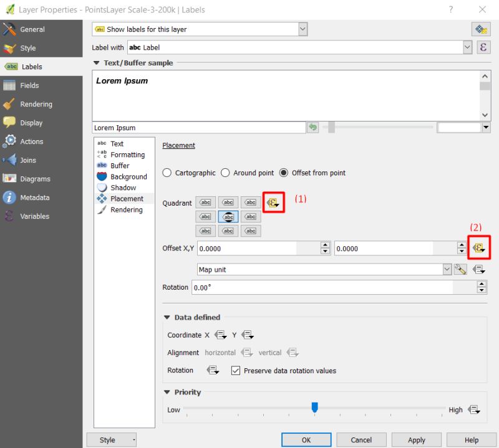The width and height of the screenshot is (499, 448).
Task: Click the Coordinate X data-defined icon
Action: [x=220, y=335]
